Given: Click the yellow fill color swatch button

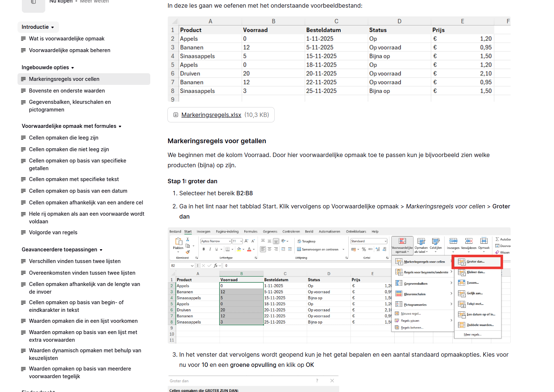Looking at the screenshot, I should (x=239, y=250).
